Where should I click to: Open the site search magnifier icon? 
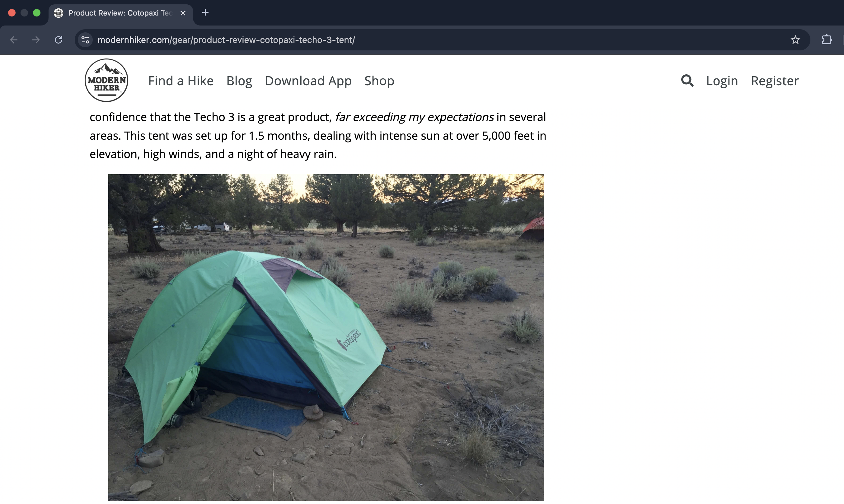(x=687, y=81)
